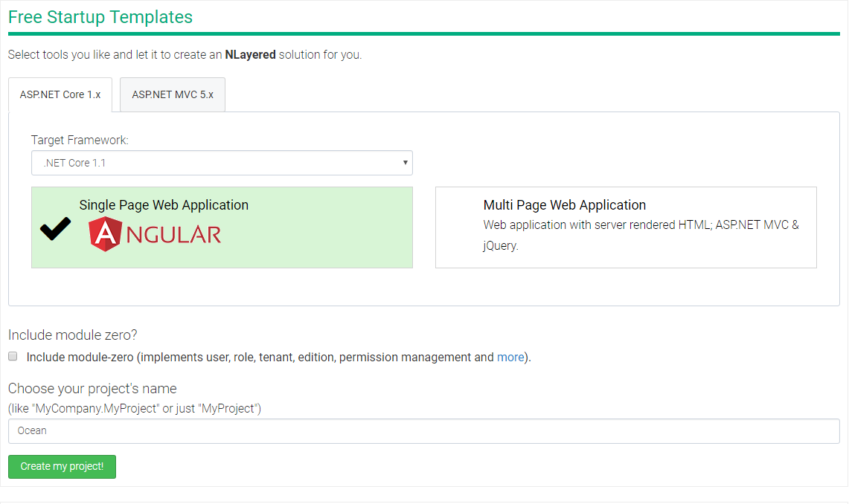849x504 pixels.
Task: Open the 'more' link about module zero
Action: tap(510, 358)
